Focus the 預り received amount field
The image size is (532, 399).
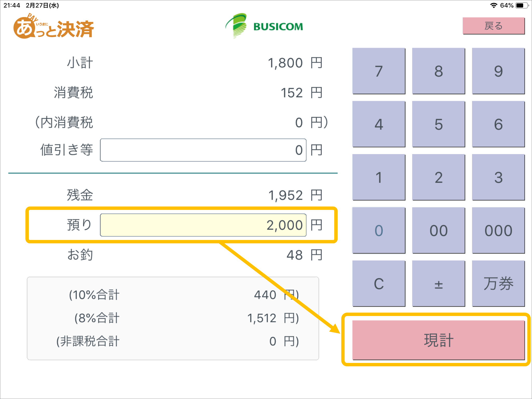click(203, 225)
